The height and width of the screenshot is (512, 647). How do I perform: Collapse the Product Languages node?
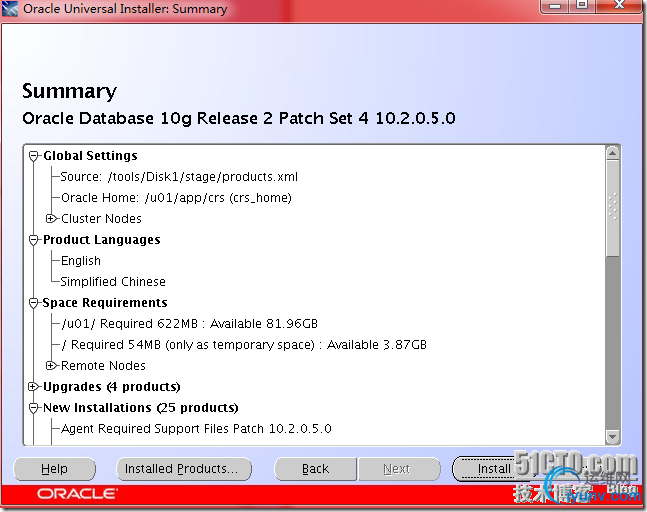(x=34, y=240)
